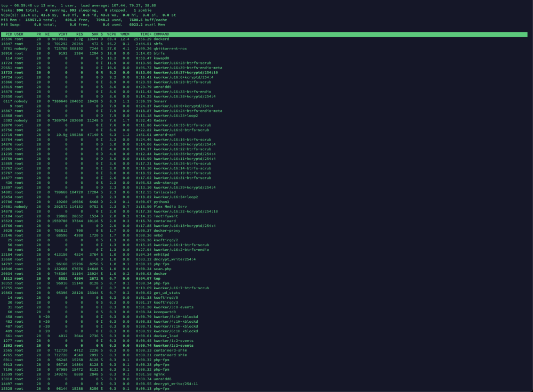Select the scan.php process name
The width and height of the screenshot is (533, 392).
(x=163, y=268)
